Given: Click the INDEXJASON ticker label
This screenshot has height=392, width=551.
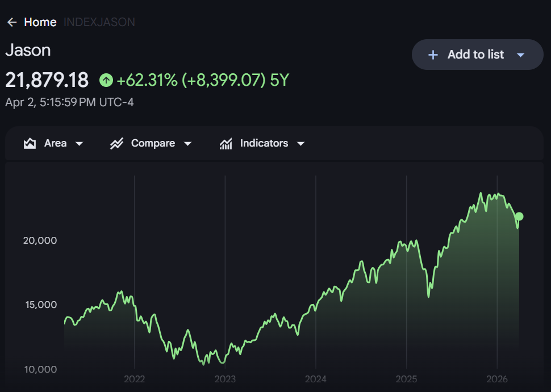Looking at the screenshot, I should click(x=99, y=22).
